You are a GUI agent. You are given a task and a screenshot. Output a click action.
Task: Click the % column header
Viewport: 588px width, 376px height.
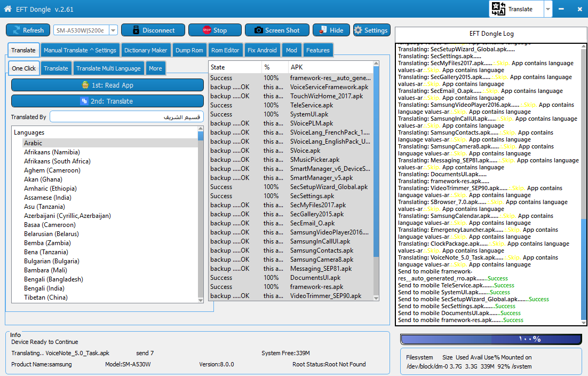point(275,67)
